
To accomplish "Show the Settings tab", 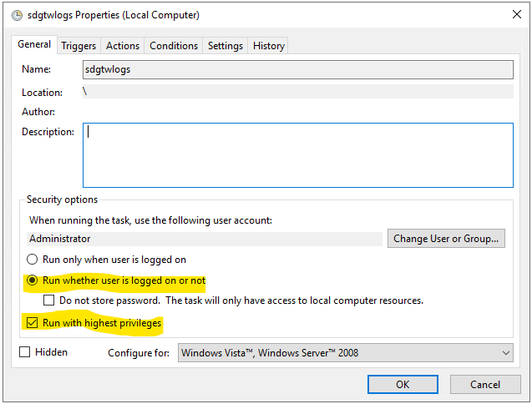I will pos(225,46).
